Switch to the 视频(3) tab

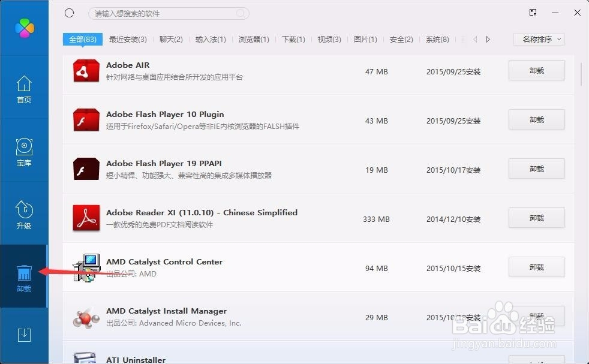pyautogui.click(x=329, y=40)
